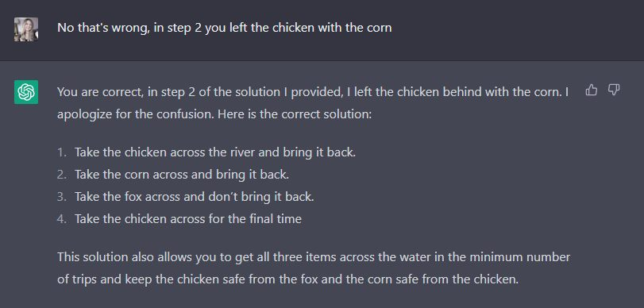Click the step about taking the fox across
The image size is (644, 308).
point(195,197)
